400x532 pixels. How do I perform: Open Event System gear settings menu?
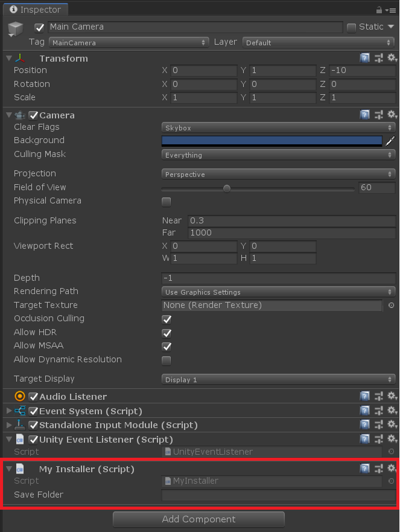pos(392,411)
